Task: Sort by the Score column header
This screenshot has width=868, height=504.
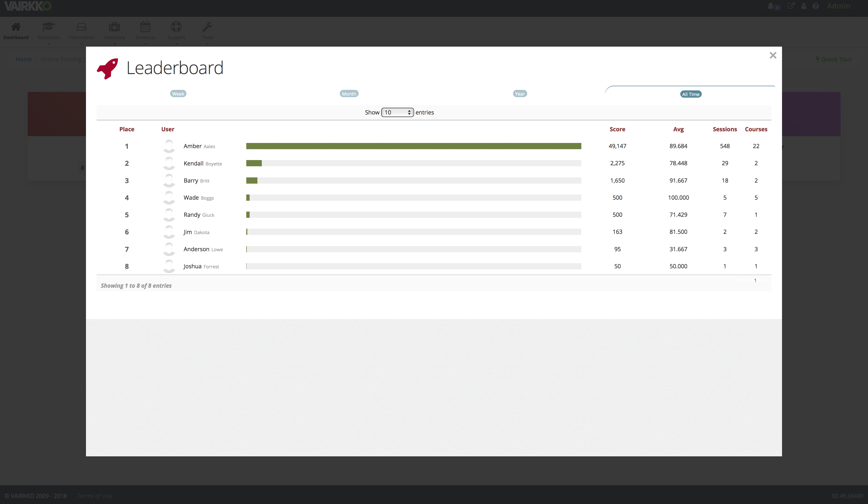Action: click(617, 129)
